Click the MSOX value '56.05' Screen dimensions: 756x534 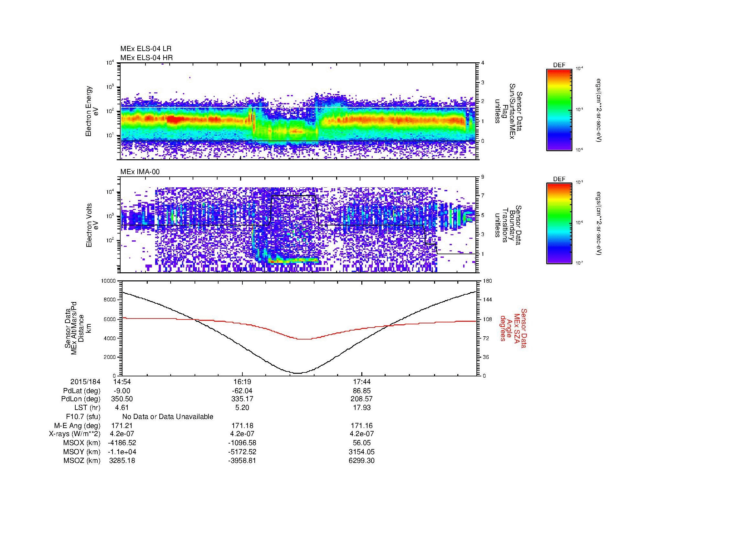362,443
